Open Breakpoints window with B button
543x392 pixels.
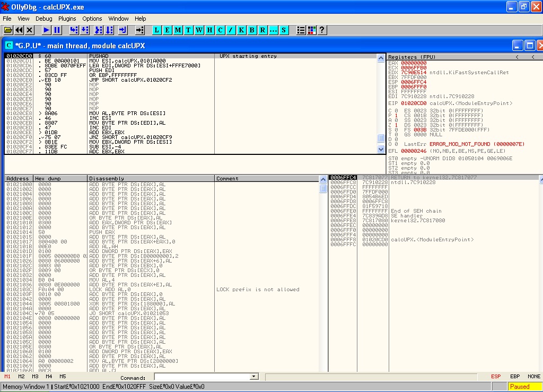tap(252, 30)
